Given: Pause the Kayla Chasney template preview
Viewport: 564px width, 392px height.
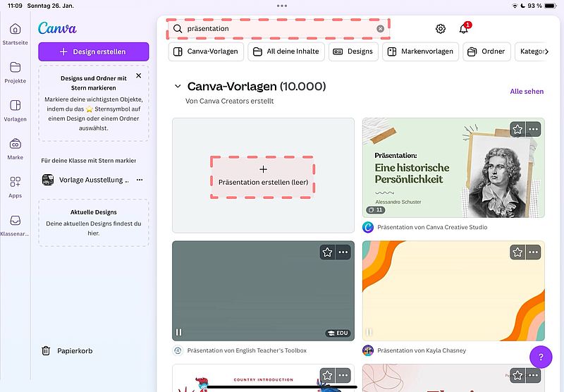Looking at the screenshot, I should 369,332.
